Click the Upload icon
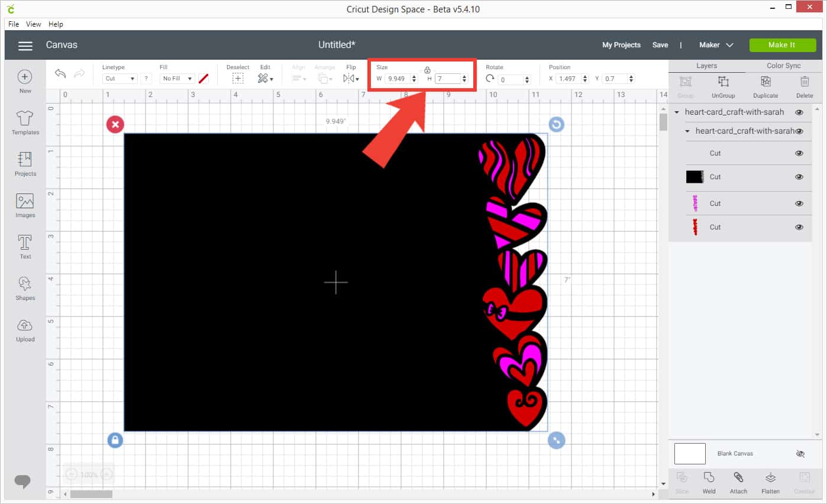 pos(25,325)
